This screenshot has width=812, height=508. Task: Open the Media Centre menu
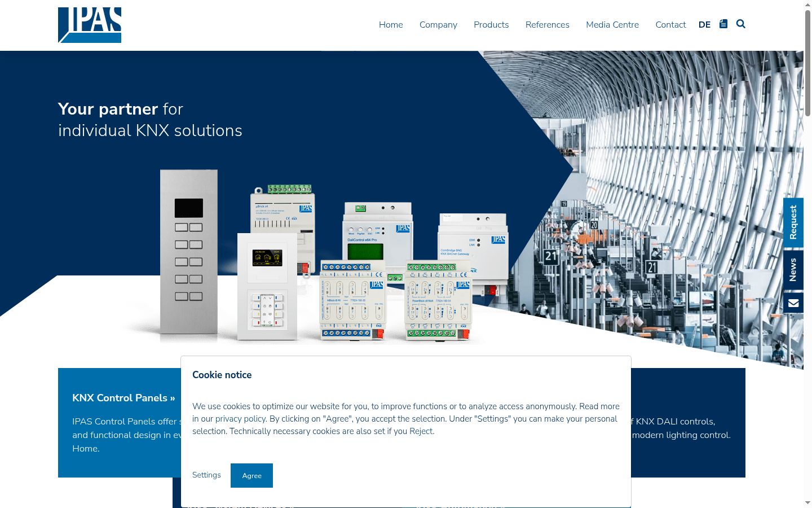(x=612, y=25)
